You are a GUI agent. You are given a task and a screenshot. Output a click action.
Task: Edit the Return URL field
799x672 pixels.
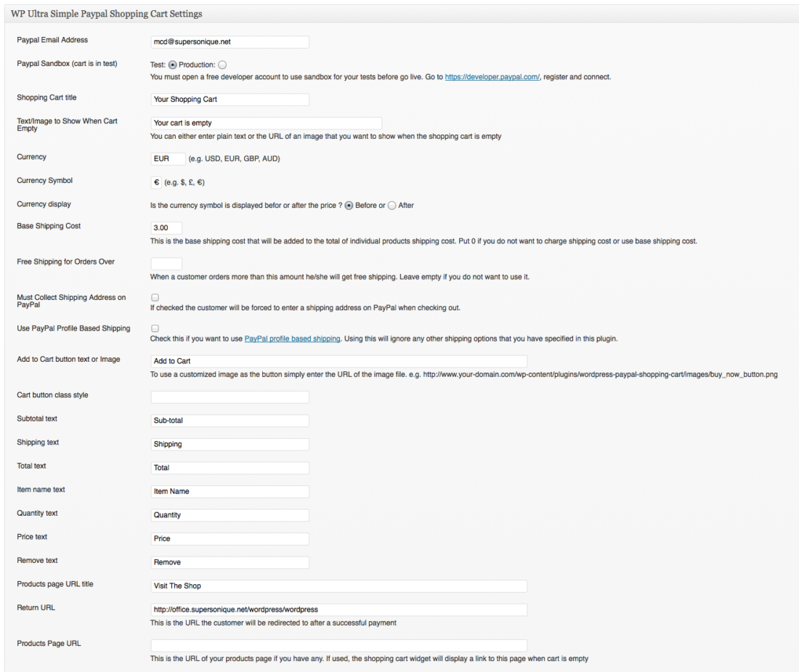point(339,610)
